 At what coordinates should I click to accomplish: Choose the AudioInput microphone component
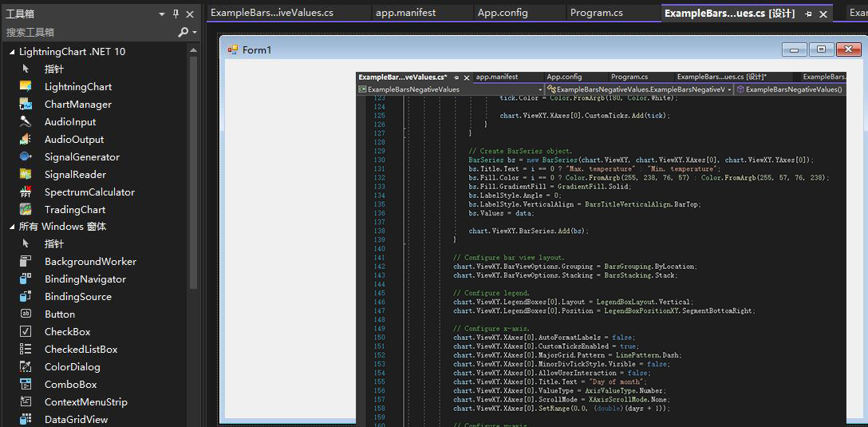click(70, 122)
